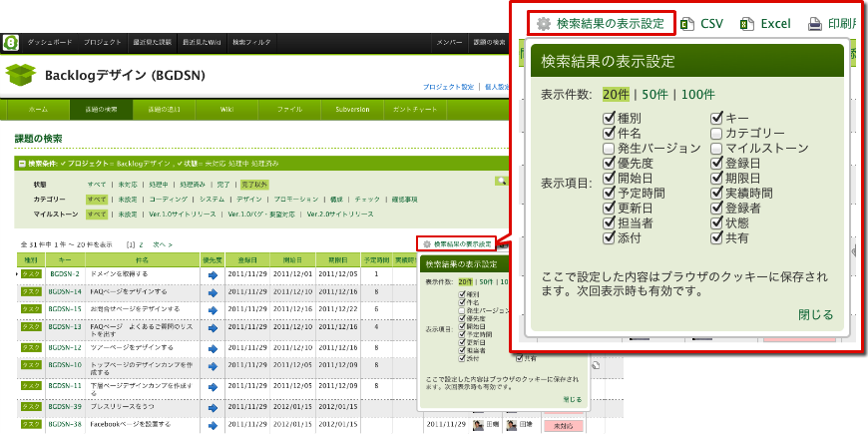
Task: Switch to the ファイル tab
Action: click(x=289, y=110)
